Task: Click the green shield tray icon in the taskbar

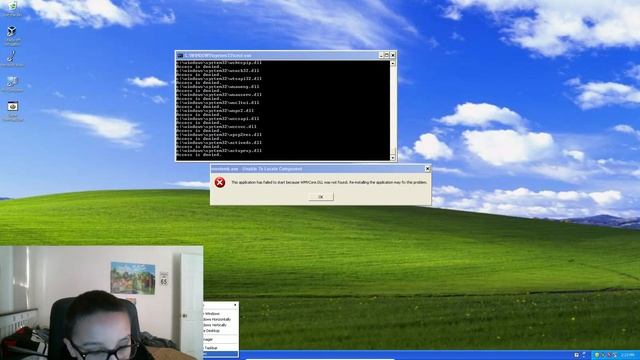Action: pos(597,355)
